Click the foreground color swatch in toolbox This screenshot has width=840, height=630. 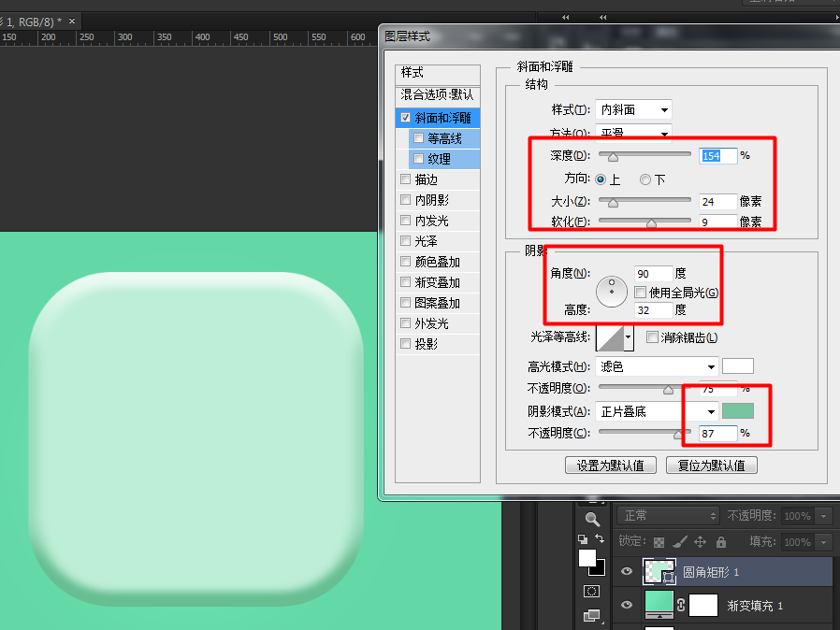tap(587, 558)
